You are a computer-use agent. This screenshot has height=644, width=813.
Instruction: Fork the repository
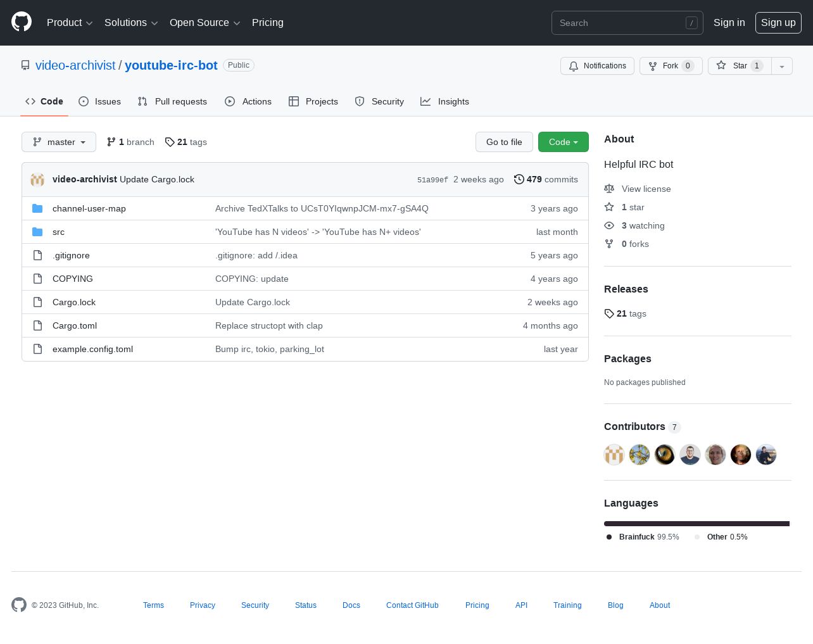[x=671, y=66]
